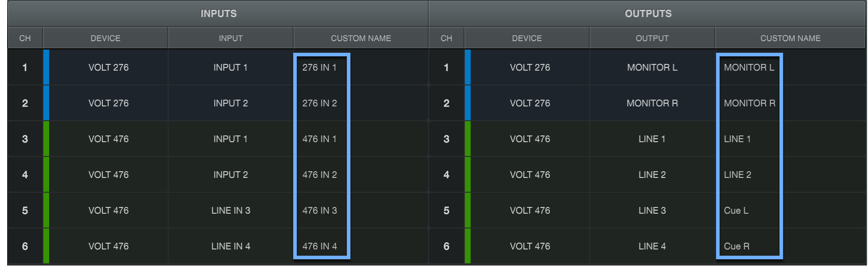Click input channel number 6

(x=25, y=246)
